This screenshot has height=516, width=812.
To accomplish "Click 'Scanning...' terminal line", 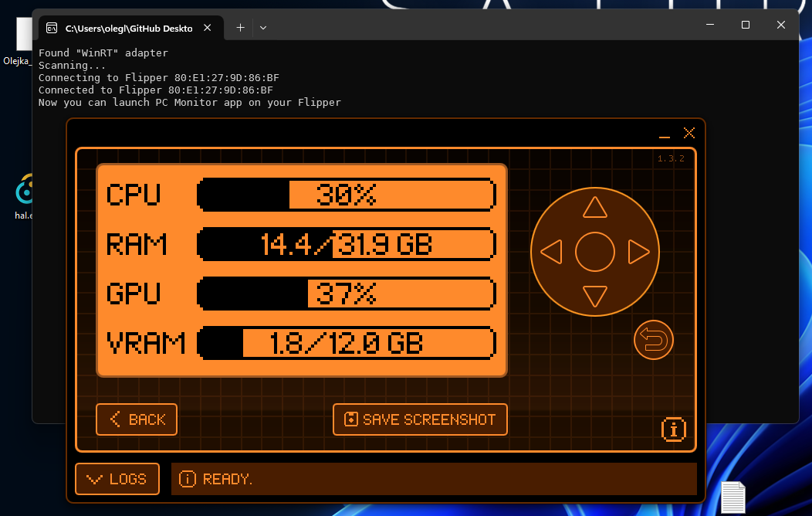I will click(x=72, y=66).
